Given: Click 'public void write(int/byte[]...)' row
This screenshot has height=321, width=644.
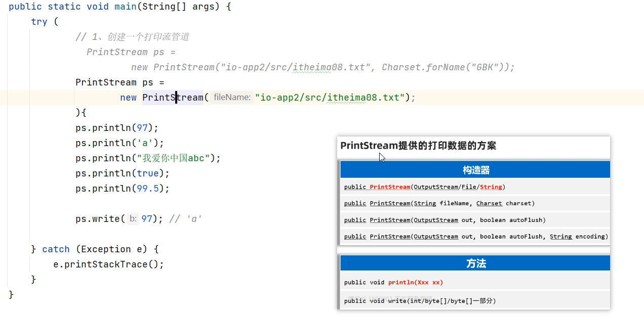Looking at the screenshot, I should [475, 300].
